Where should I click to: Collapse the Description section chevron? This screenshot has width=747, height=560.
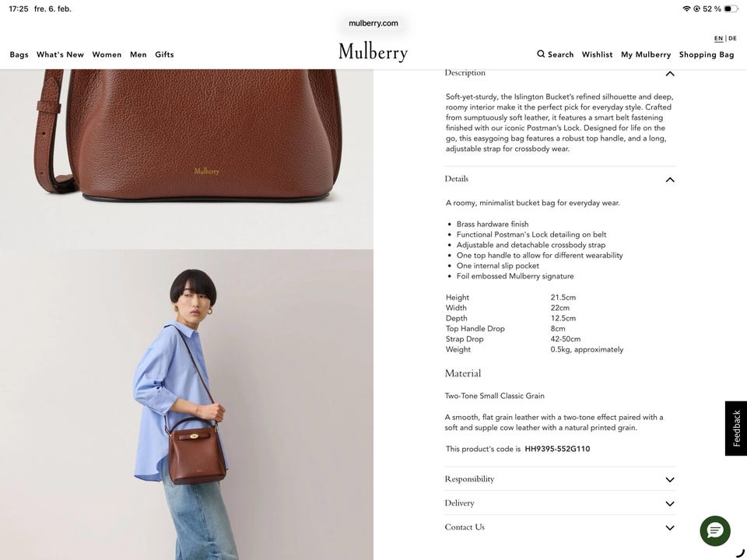[670, 73]
